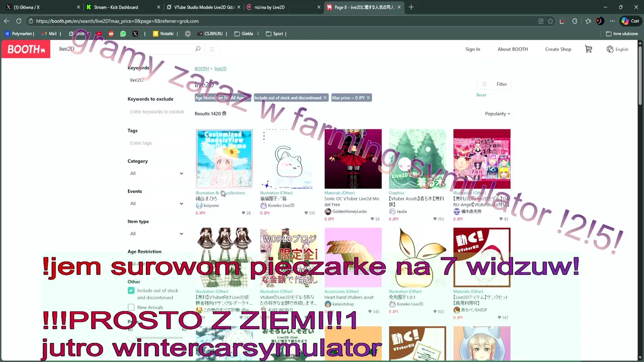Open Popularity sort dropdown

coord(498,114)
